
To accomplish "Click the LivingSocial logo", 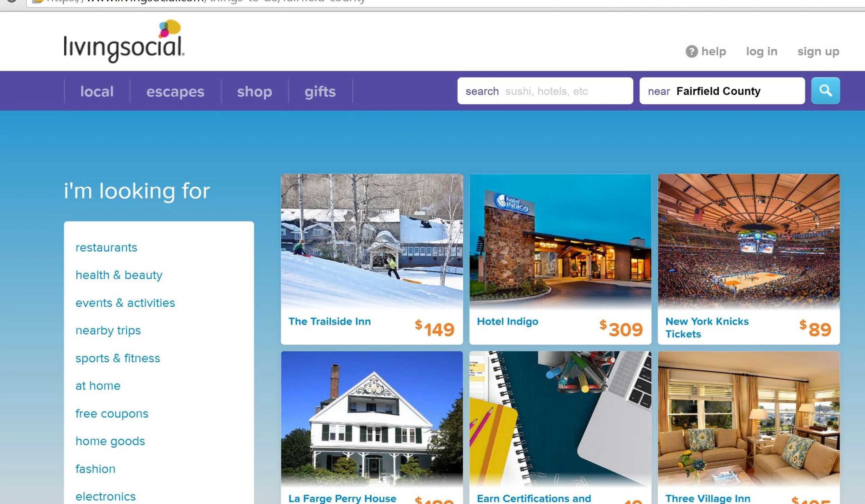I will pyautogui.click(x=124, y=41).
